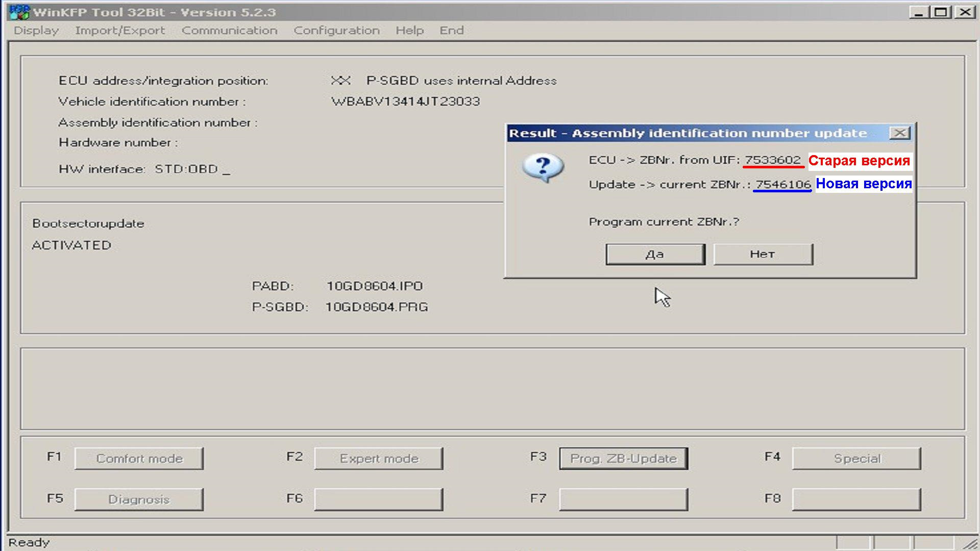Minimize the WinKFP window
This screenshot has width=980, height=551.
tap(919, 12)
